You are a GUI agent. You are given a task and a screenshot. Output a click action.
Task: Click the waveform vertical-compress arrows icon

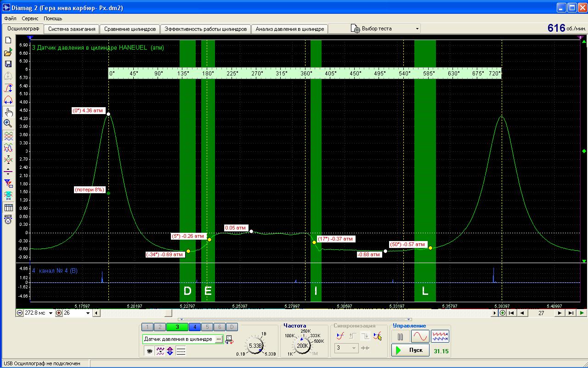[x=8, y=160]
